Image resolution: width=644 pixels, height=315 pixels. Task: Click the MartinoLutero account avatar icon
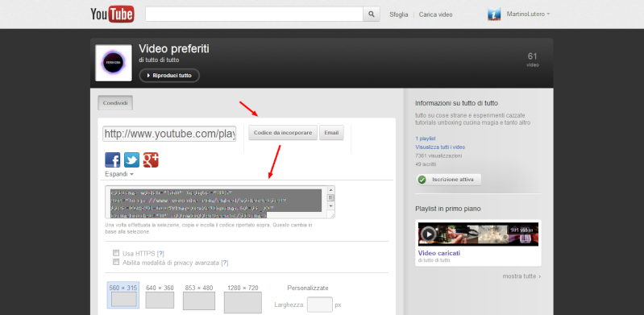point(494,15)
